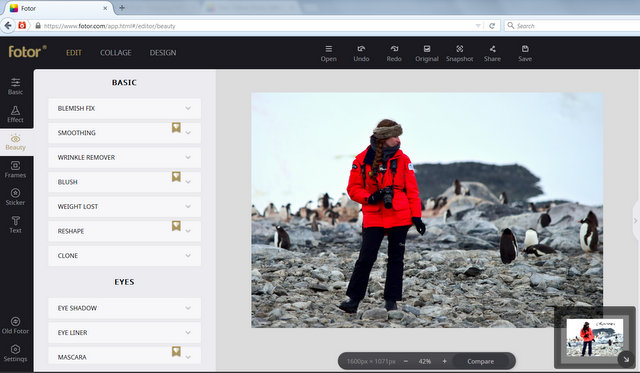Take a Snapshot of the edit
The image size is (640, 373).
[460, 53]
